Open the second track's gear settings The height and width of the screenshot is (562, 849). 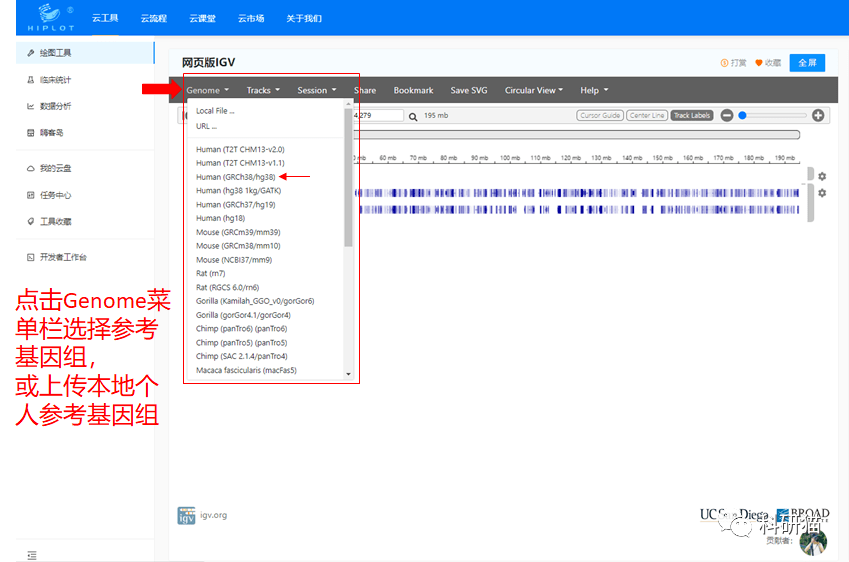(822, 193)
